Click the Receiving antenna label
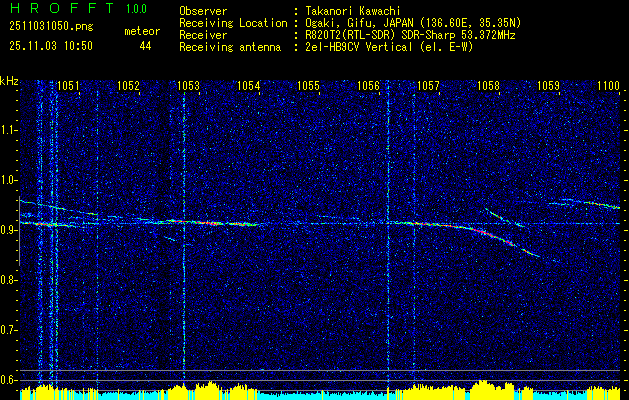This screenshot has height=400, width=629. coord(230,47)
